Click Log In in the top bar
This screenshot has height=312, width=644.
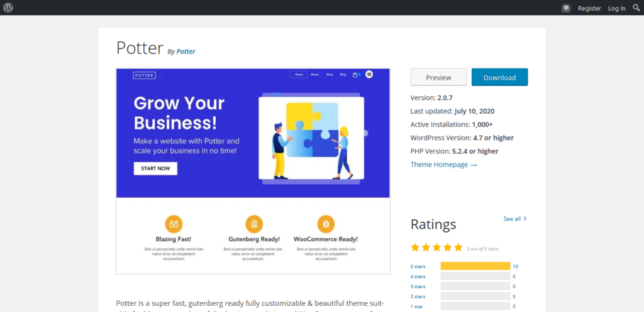pyautogui.click(x=617, y=8)
